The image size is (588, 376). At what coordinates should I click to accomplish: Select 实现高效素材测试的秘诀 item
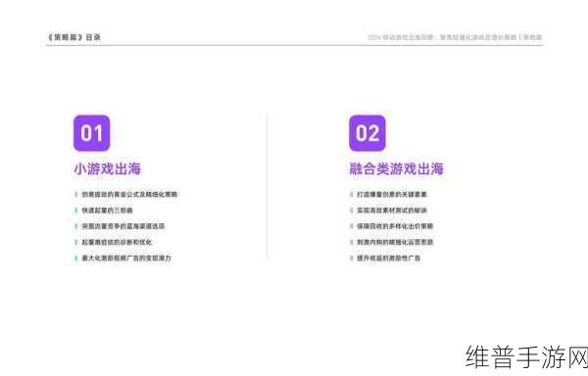tap(392, 211)
